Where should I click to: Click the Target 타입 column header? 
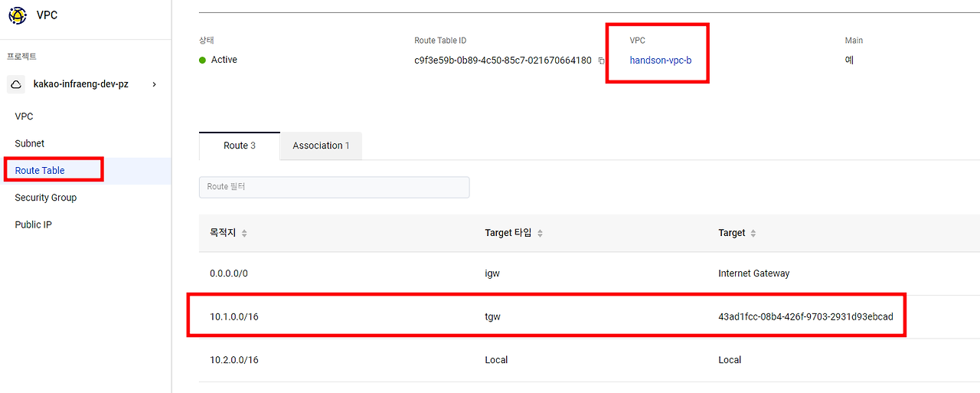(x=508, y=233)
